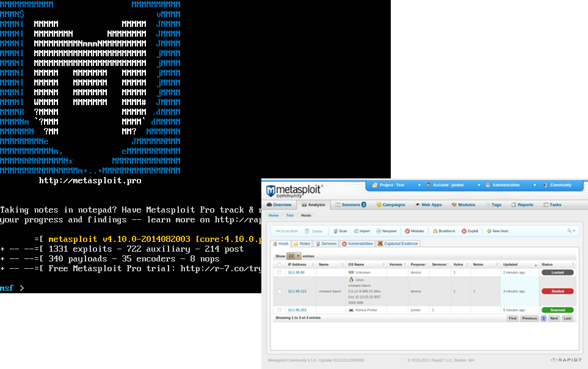Switch to the Services sub-tab
This screenshot has height=369, width=588.
coord(326,244)
